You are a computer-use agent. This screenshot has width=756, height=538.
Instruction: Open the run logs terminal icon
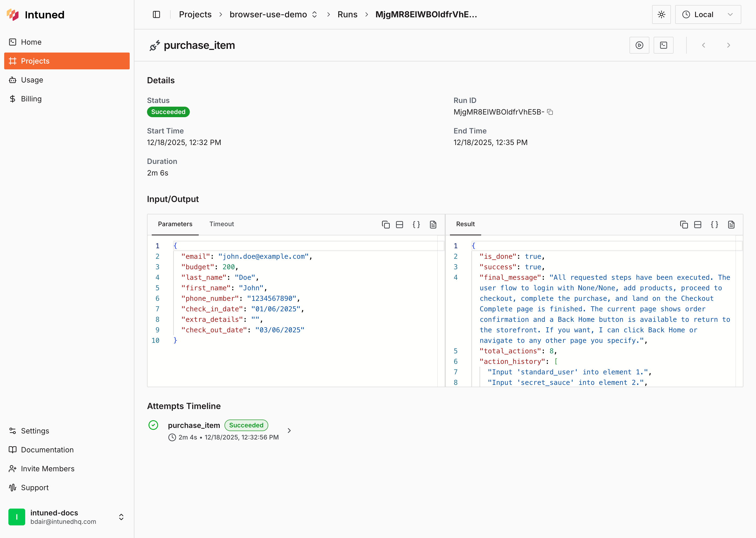[x=663, y=45]
